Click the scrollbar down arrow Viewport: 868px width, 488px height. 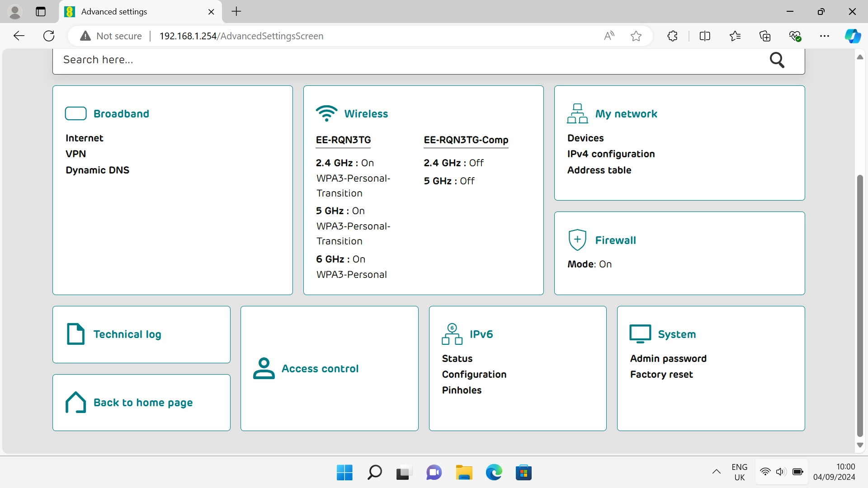[x=860, y=445]
